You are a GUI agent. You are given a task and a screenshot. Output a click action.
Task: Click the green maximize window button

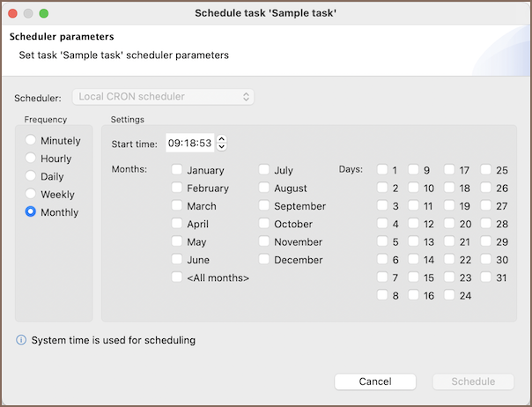pyautogui.click(x=44, y=14)
